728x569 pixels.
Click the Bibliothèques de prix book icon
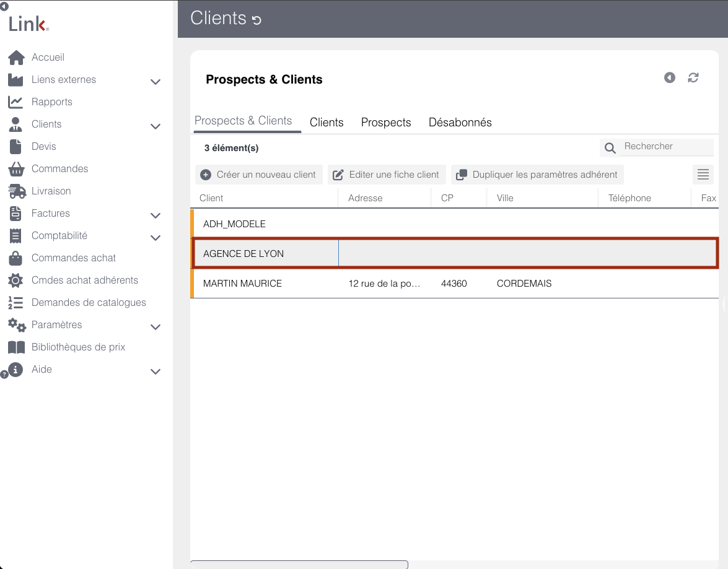16,347
